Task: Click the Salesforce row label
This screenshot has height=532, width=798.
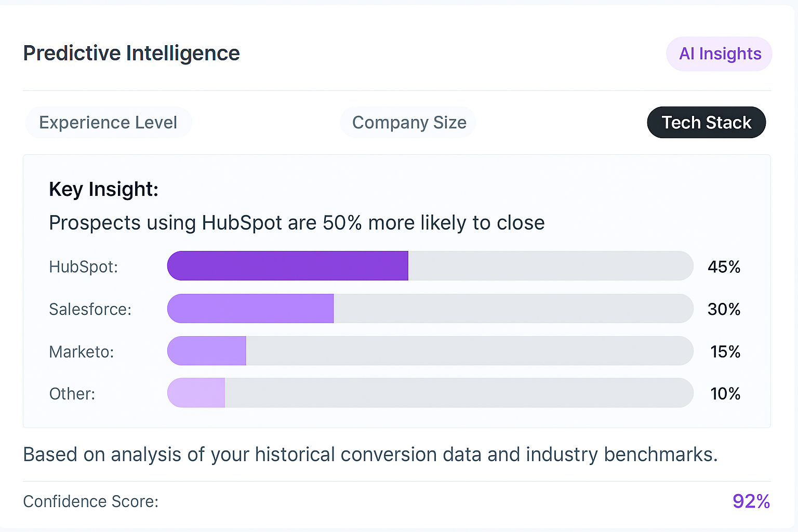Action: [x=90, y=309]
